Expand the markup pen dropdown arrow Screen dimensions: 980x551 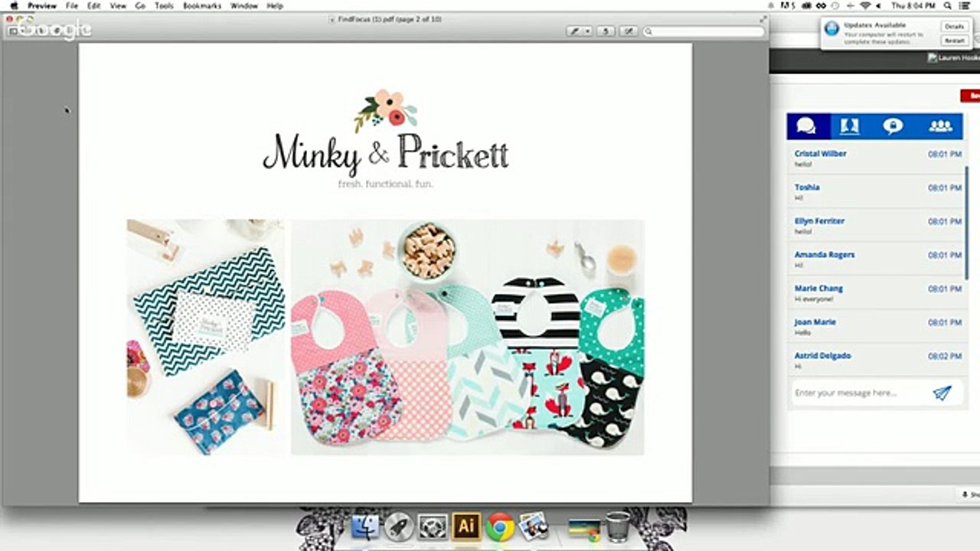[588, 31]
